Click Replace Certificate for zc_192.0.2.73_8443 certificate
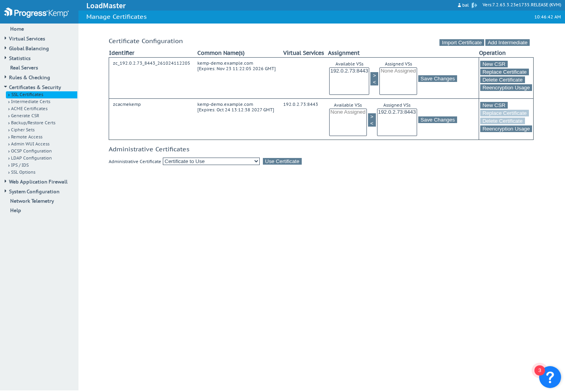The image size is (565, 392). point(505,72)
